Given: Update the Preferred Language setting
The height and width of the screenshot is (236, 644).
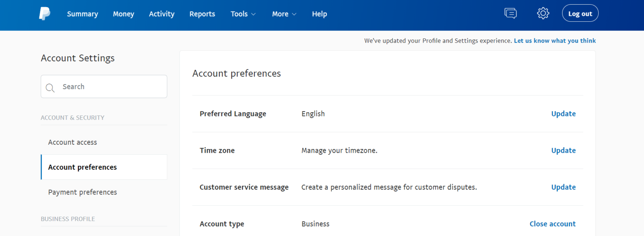Looking at the screenshot, I should [x=563, y=114].
